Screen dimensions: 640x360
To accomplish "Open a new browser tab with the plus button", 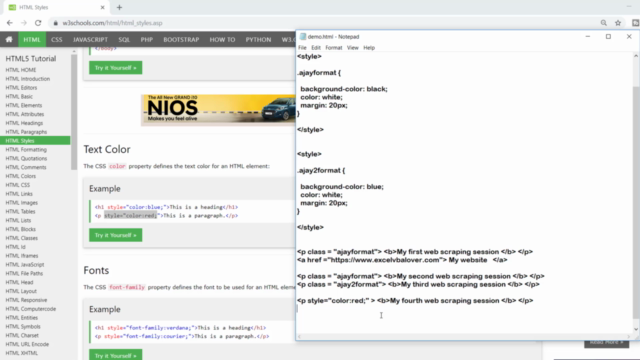I will 119,7.
